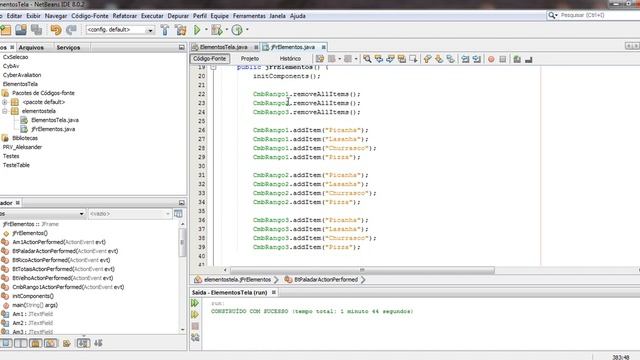The width and height of the screenshot is (640, 360).
Task: Close the Saída output tab
Action: [274, 293]
